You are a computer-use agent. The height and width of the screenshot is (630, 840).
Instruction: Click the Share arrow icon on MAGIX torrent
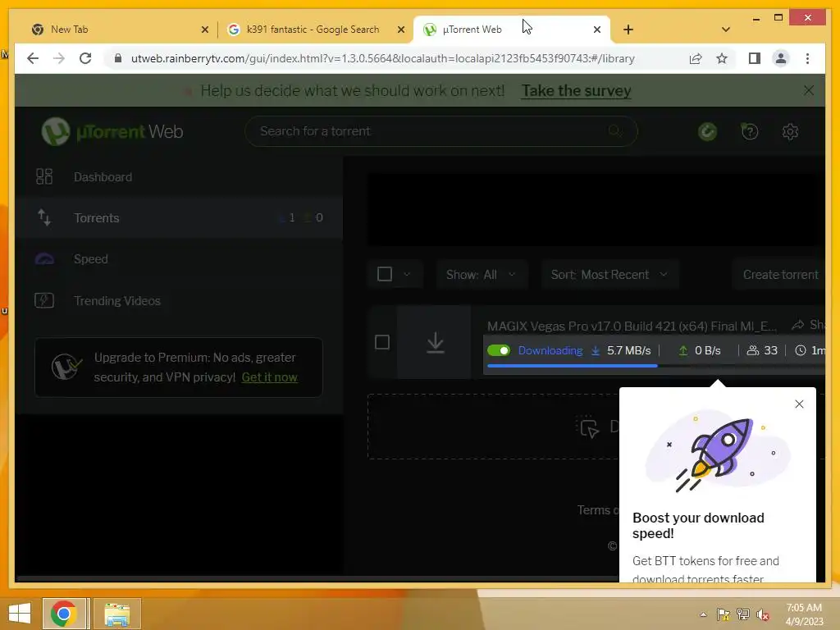click(x=797, y=325)
